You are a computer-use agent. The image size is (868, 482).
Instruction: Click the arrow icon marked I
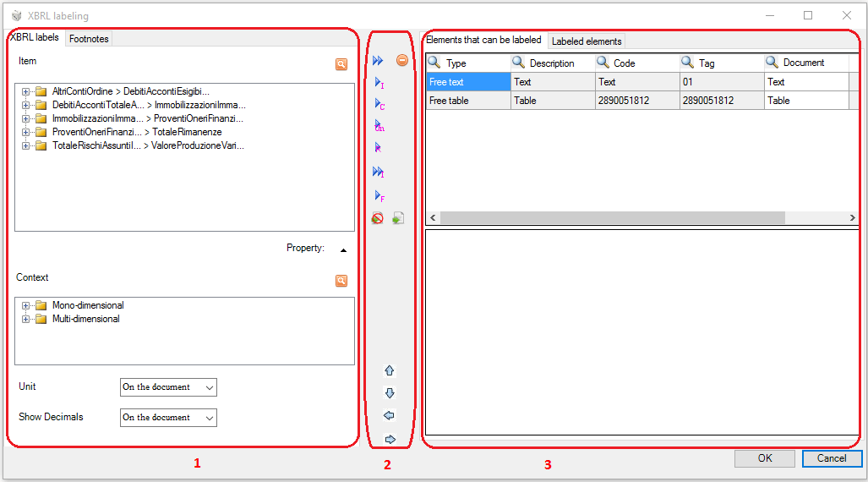click(x=379, y=83)
